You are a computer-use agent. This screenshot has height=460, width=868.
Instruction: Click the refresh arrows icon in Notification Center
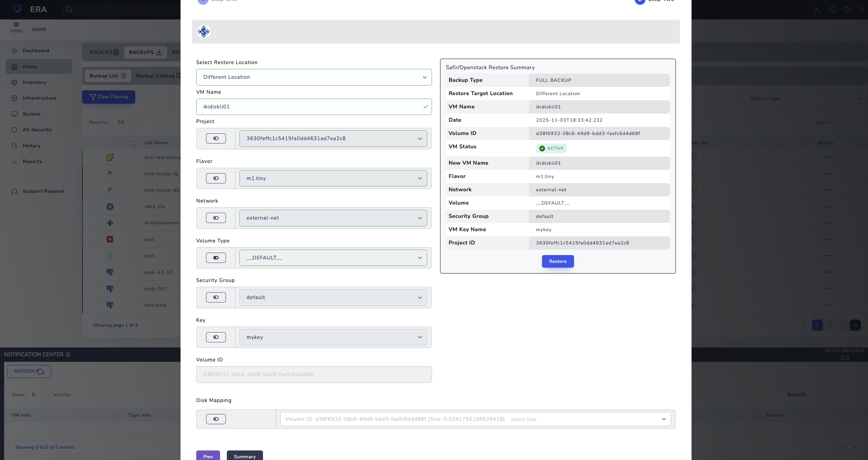(x=40, y=372)
